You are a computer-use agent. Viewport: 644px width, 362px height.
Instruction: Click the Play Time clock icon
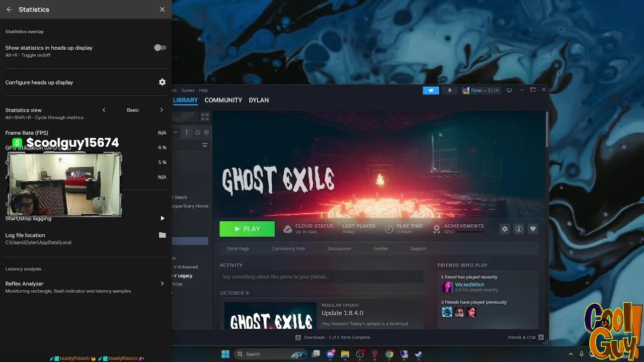[x=389, y=229]
